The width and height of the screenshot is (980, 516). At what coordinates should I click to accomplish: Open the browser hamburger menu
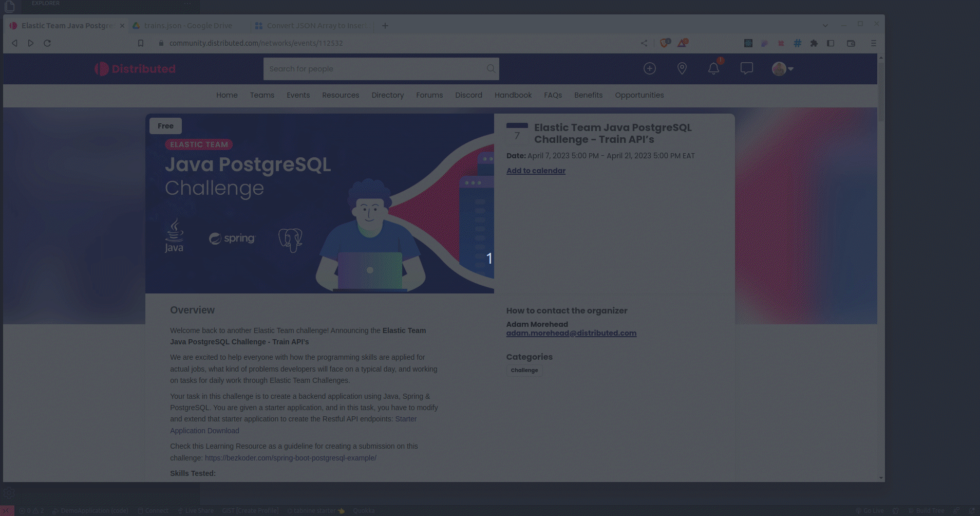(x=873, y=43)
